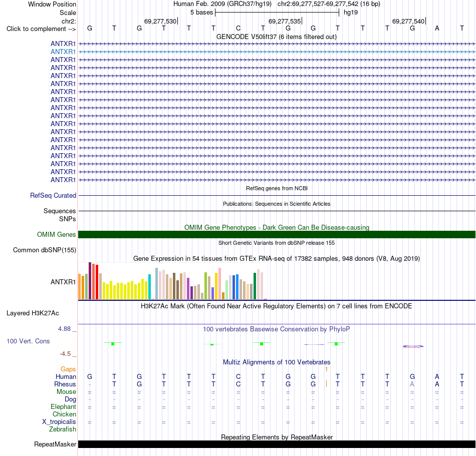Select the 'Human Feb. 2009 (GRCh37/hg19)' assembly text

pos(222,4)
